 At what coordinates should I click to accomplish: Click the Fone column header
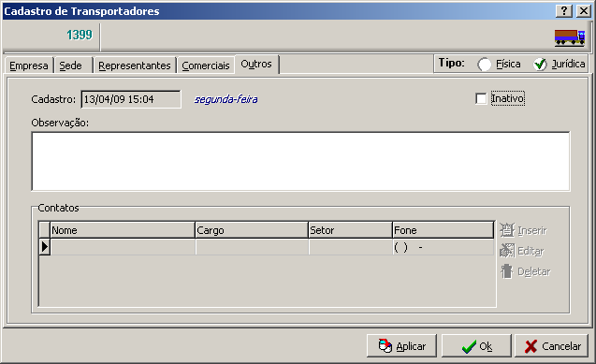(443, 230)
